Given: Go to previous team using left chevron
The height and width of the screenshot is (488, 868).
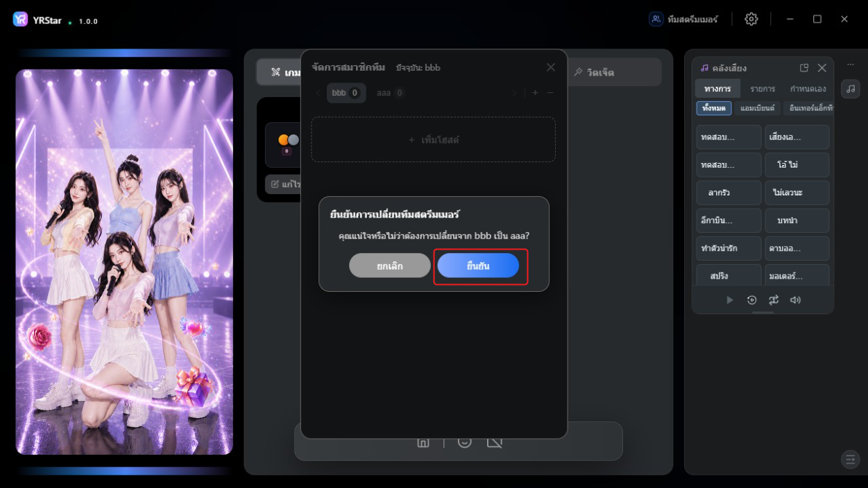Looking at the screenshot, I should click(x=318, y=93).
